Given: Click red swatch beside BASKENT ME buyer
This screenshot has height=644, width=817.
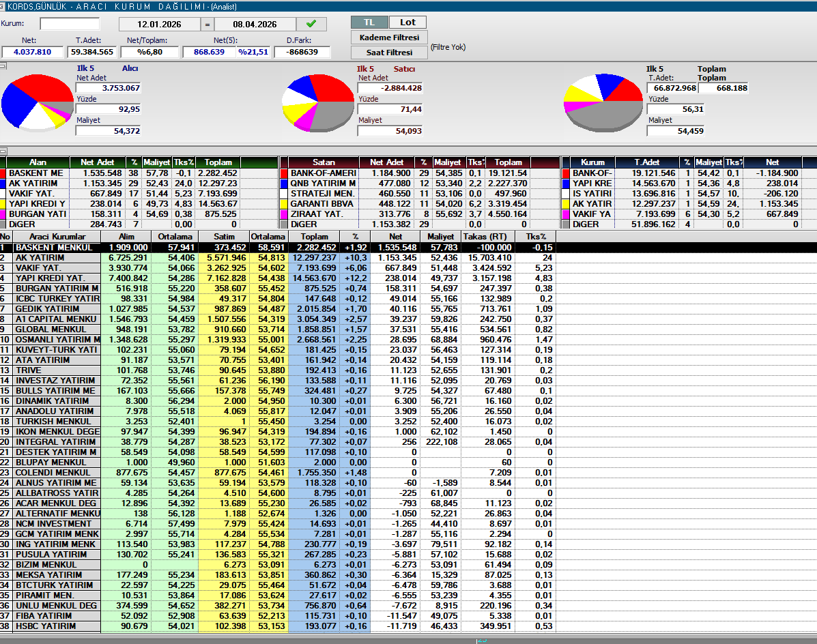Looking at the screenshot, I should pyautogui.click(x=3, y=173).
